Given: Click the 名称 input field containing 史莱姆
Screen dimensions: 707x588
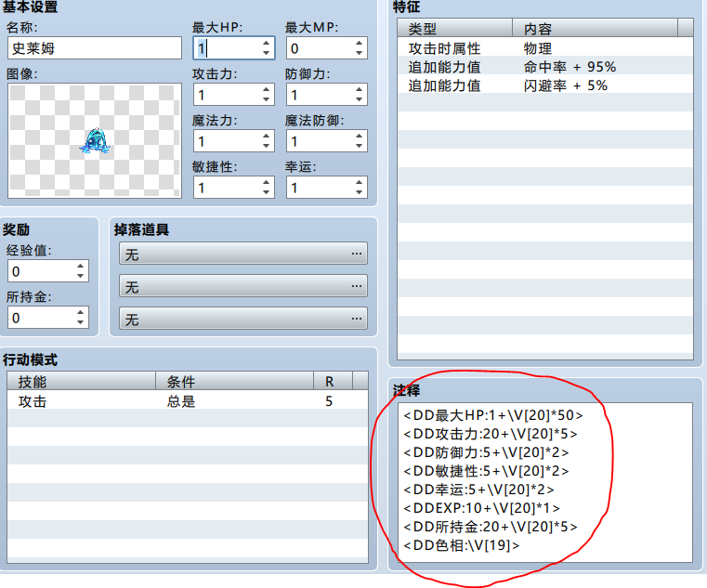Looking at the screenshot, I should coord(94,48).
